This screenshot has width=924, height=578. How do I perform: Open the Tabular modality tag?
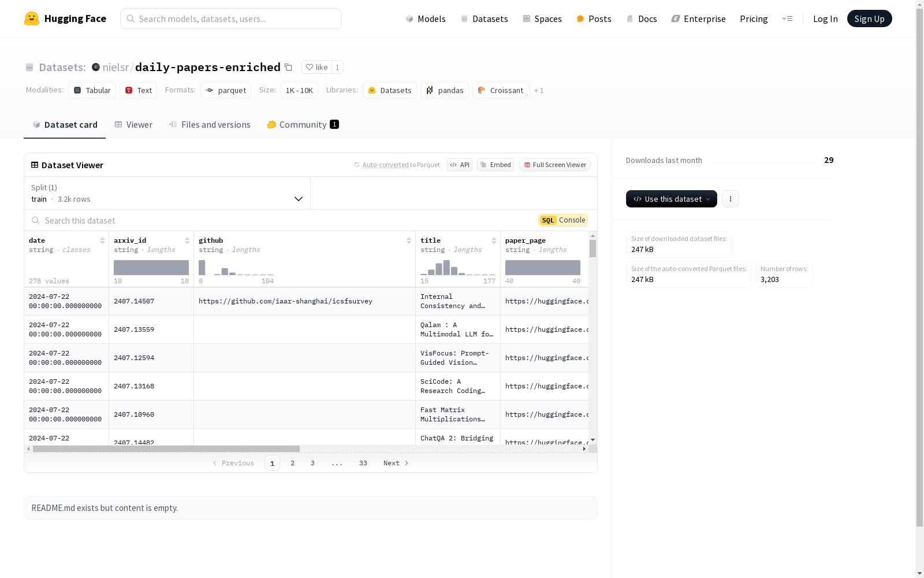[92, 90]
